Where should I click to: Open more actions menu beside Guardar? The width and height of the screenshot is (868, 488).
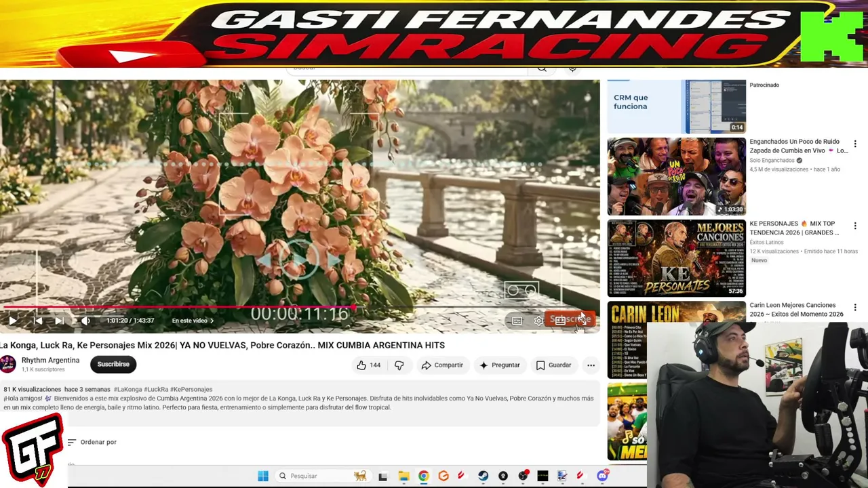click(x=591, y=365)
